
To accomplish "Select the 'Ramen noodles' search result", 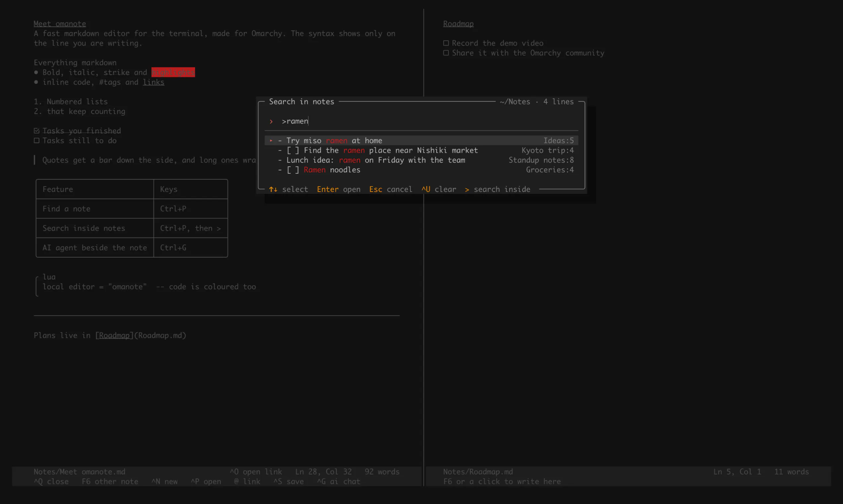I will point(421,170).
